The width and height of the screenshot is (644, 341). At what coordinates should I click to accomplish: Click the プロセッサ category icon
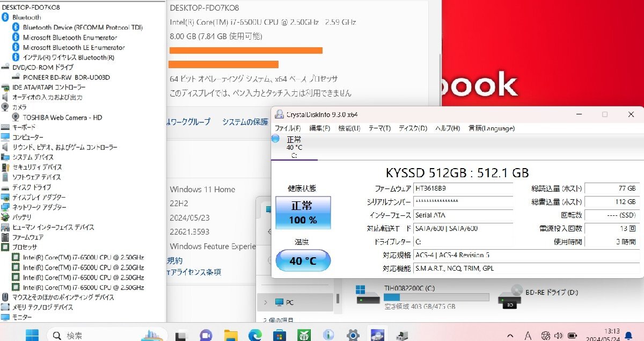pos(5,247)
